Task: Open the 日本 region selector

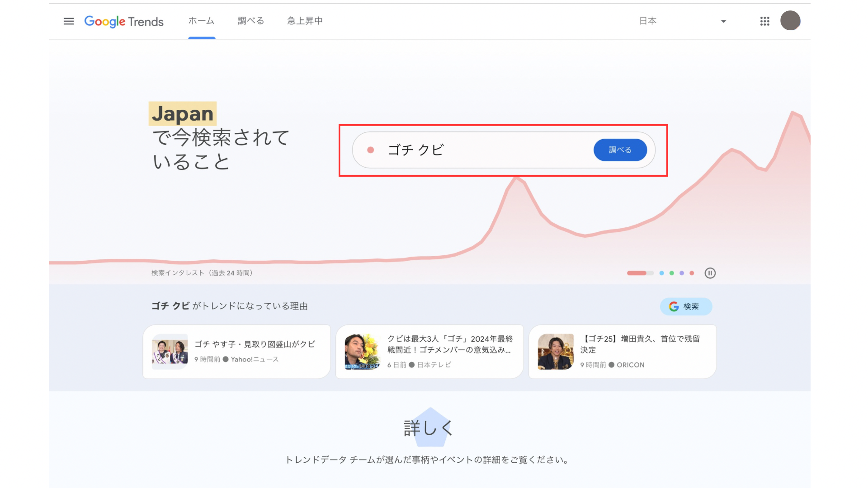Action: (648, 21)
